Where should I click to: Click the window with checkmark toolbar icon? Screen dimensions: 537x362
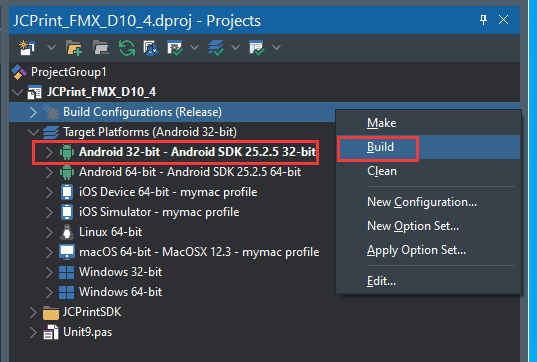pos(257,47)
